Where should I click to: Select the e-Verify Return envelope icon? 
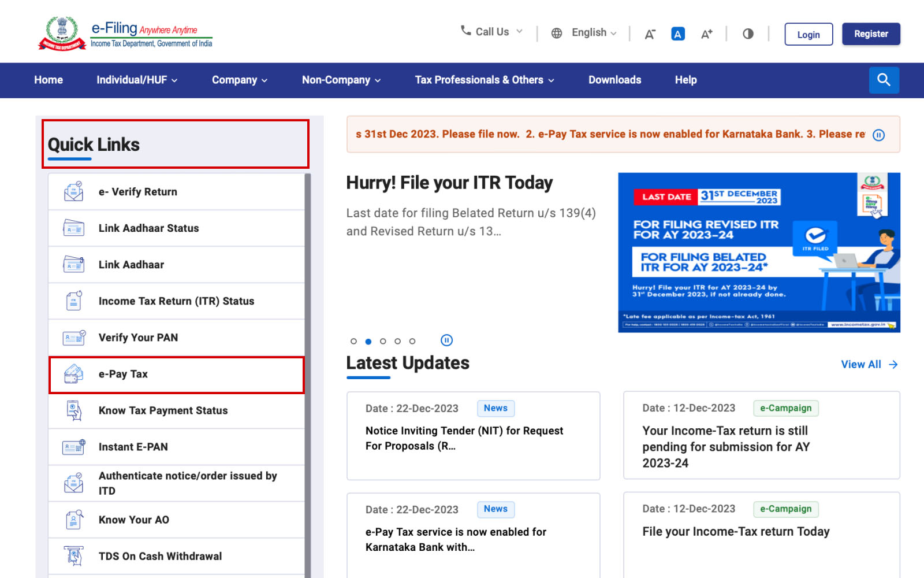73,191
